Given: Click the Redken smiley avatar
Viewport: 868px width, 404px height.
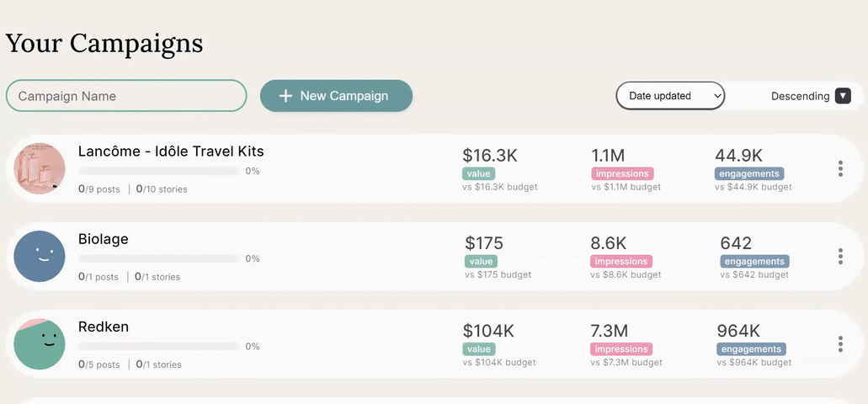Looking at the screenshot, I should pyautogui.click(x=40, y=344).
